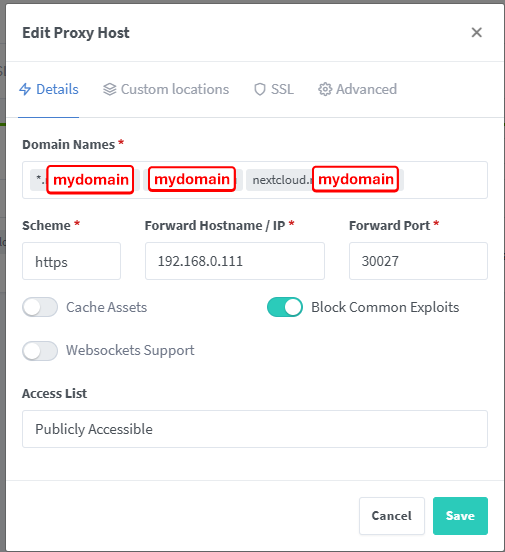Click the wildcard domain name tag
This screenshot has height=552, width=505.
pyautogui.click(x=85, y=180)
